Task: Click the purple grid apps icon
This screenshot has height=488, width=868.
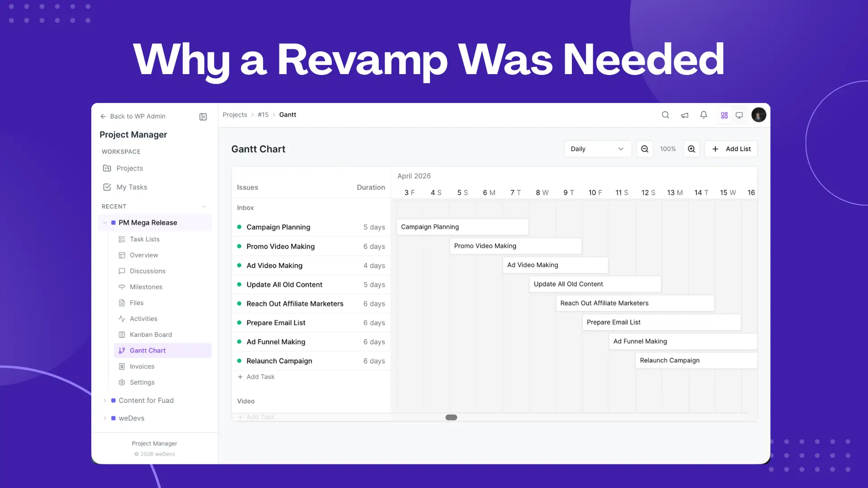Action: pyautogui.click(x=724, y=115)
